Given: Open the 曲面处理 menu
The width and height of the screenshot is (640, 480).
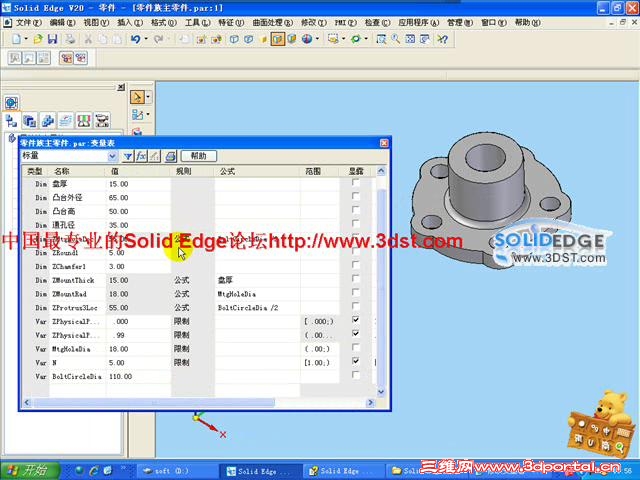Looking at the screenshot, I should [x=273, y=23].
